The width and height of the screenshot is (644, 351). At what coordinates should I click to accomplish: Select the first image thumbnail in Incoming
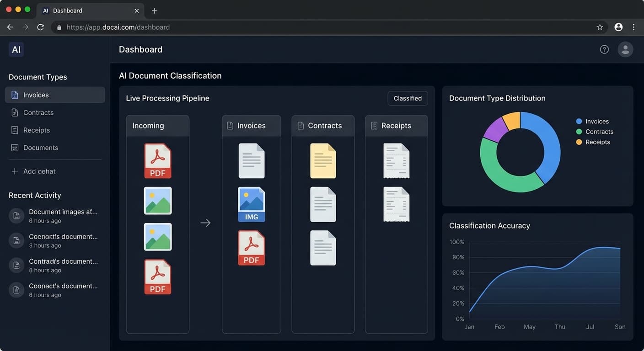(158, 201)
